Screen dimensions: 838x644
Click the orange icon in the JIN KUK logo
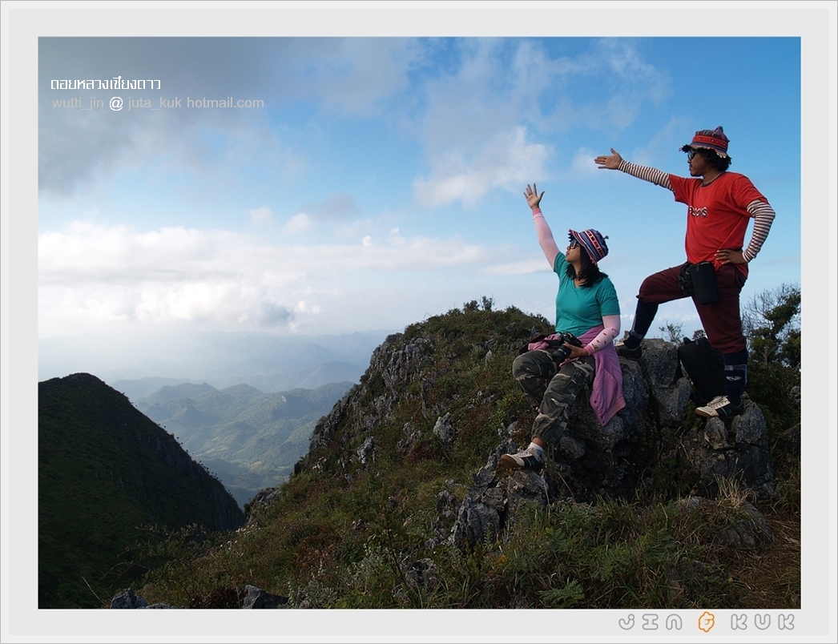(706, 622)
